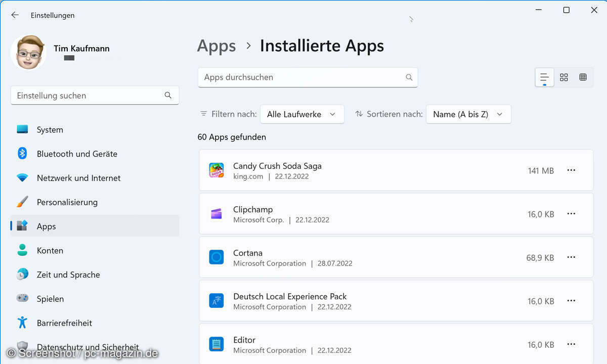Open Personalisierung category
The width and height of the screenshot is (607, 364).
coord(95,202)
